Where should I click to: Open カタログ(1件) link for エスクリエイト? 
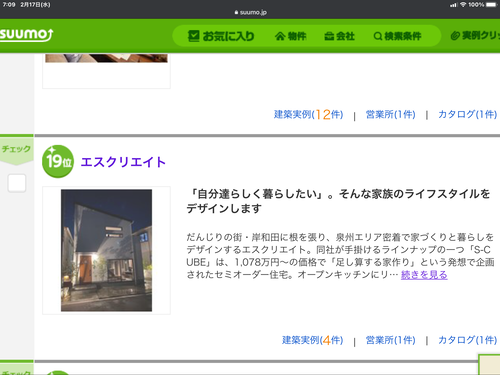coord(467,340)
